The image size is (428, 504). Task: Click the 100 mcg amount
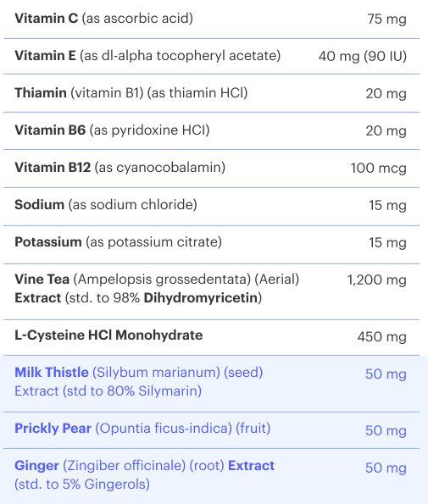tap(379, 168)
